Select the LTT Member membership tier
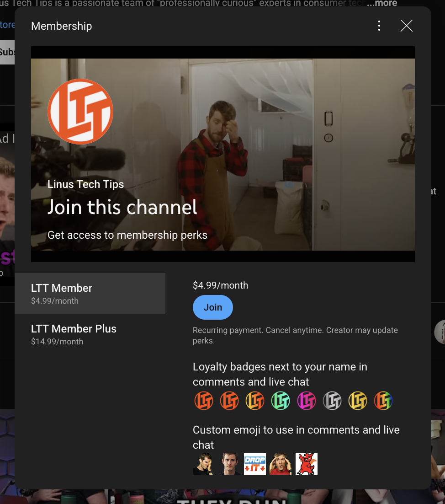 (90, 293)
